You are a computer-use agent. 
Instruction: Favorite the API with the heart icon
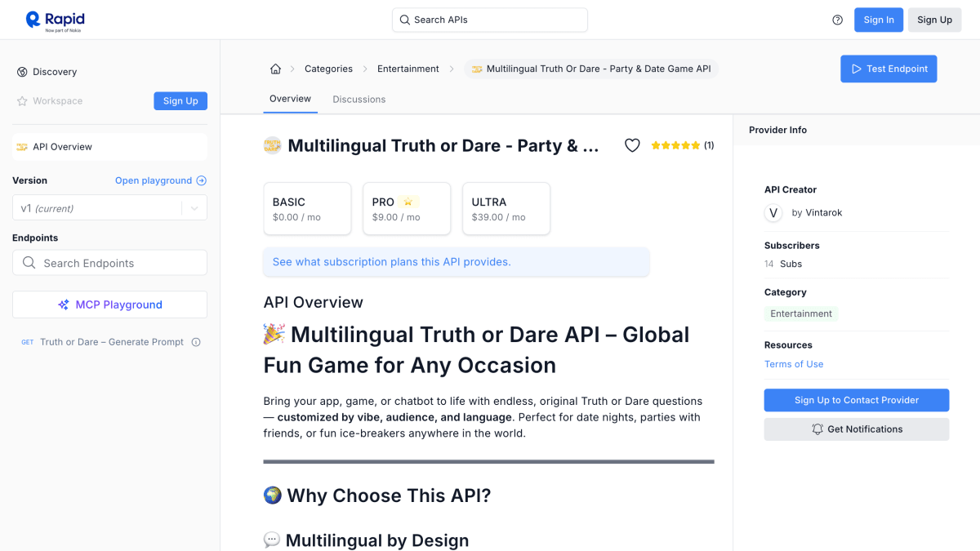point(632,145)
